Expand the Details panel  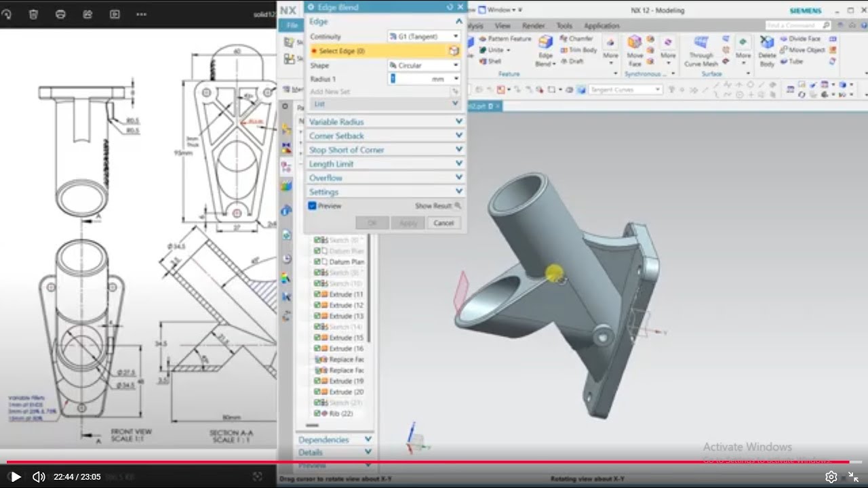click(x=335, y=452)
